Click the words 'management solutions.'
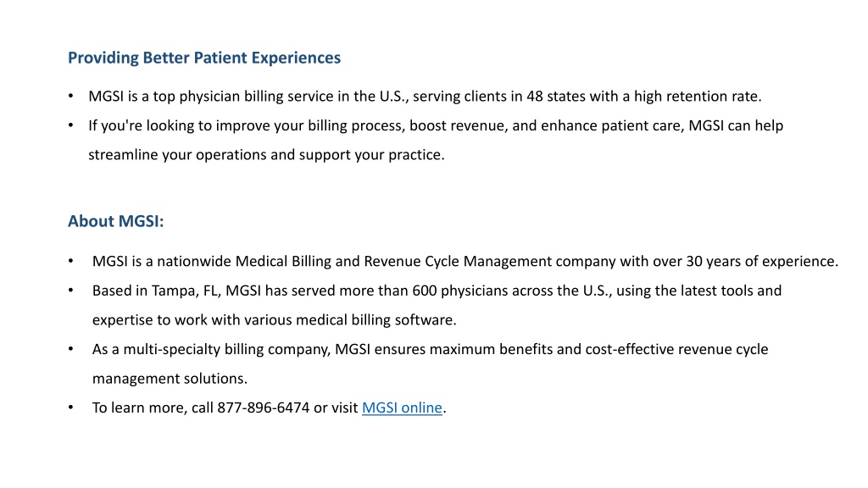 click(x=170, y=379)
